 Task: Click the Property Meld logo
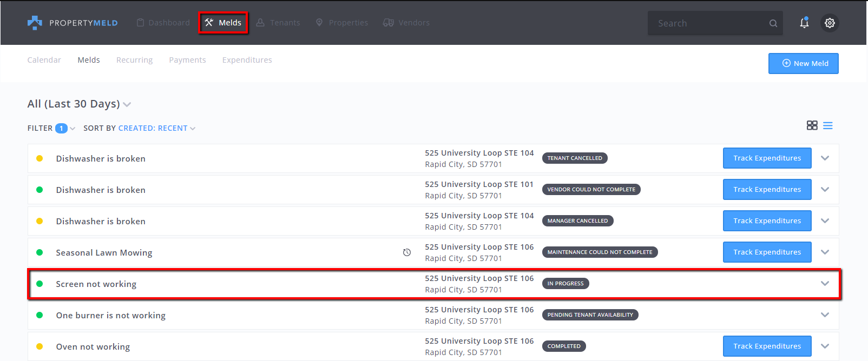73,23
